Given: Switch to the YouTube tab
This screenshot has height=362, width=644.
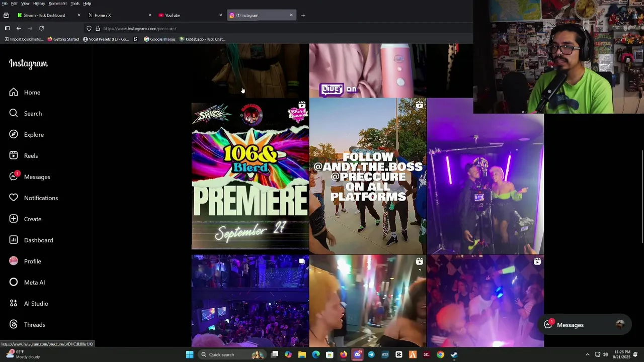Looking at the screenshot, I should (x=190, y=15).
